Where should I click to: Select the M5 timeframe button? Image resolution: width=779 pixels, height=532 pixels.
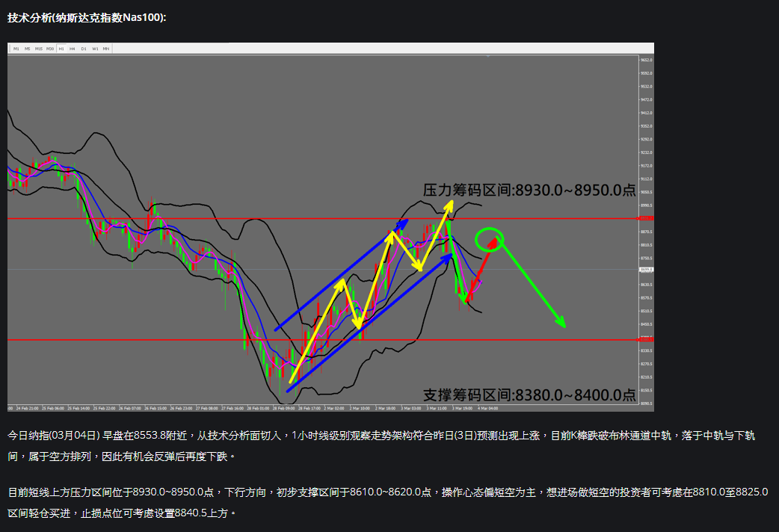pos(28,49)
